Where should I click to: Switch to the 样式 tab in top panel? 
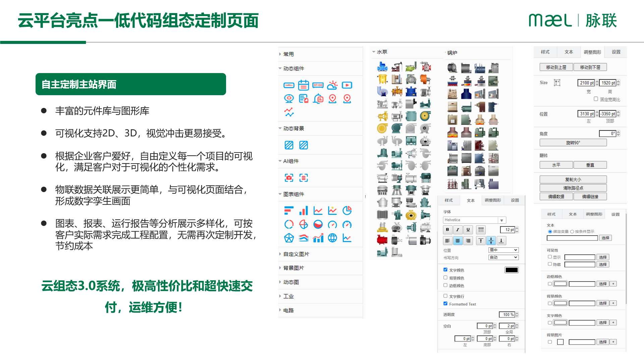click(545, 52)
